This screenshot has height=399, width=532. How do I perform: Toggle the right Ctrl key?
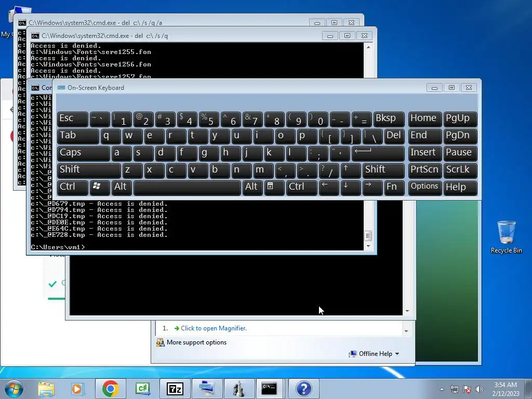tap(302, 188)
